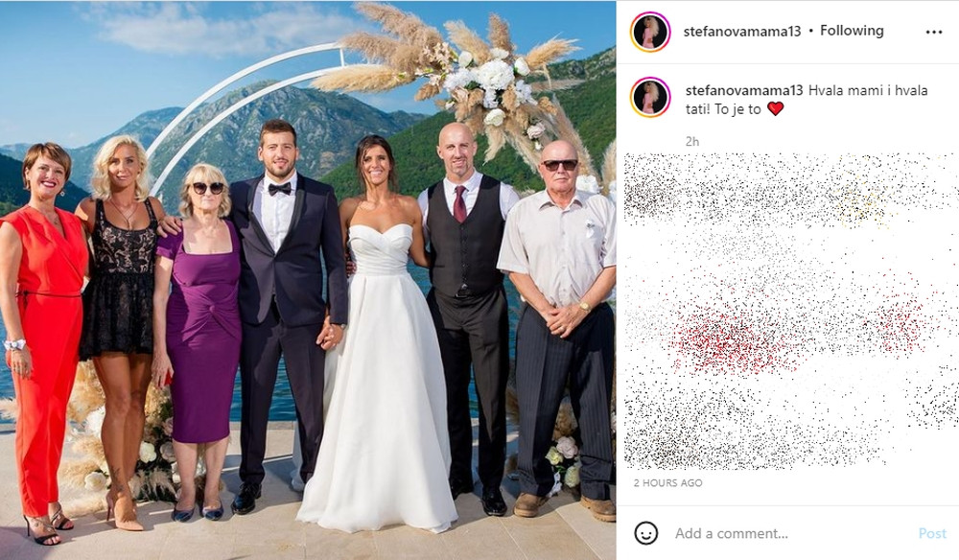This screenshot has width=959, height=560.
Task: Click the blurred comments area
Action: tap(790, 312)
